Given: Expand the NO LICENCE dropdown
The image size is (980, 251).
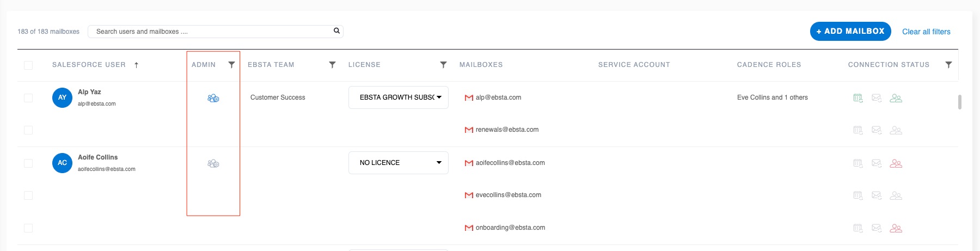Looking at the screenshot, I should pyautogui.click(x=399, y=163).
